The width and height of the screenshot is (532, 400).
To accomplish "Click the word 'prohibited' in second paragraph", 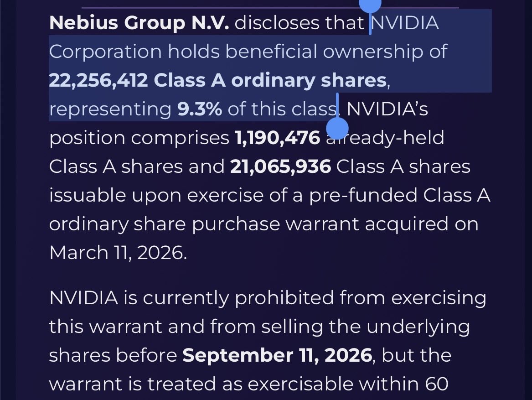I will pos(284,298).
